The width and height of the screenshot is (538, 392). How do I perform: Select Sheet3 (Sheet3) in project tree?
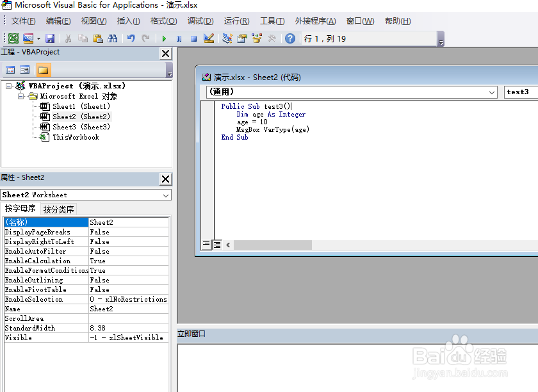pos(81,127)
